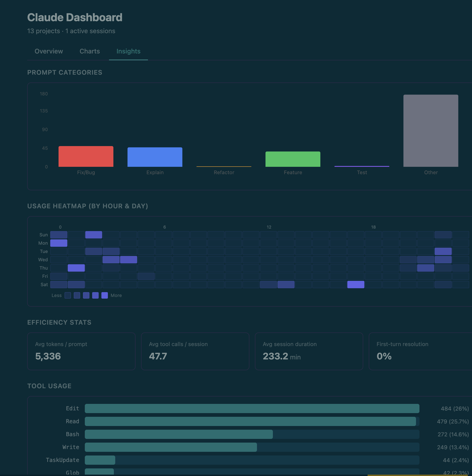Select the Other category bar
This screenshot has height=476, width=472.
pyautogui.click(x=430, y=131)
